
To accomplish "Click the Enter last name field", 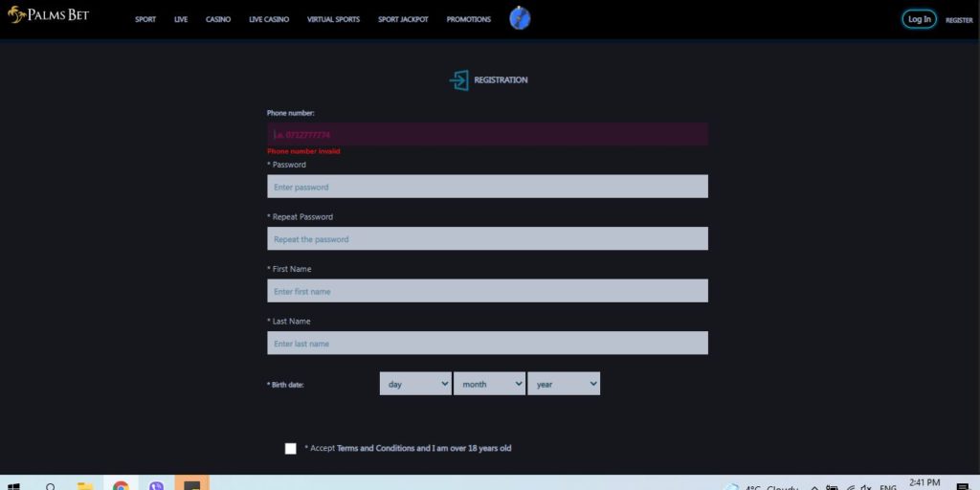I will (487, 344).
